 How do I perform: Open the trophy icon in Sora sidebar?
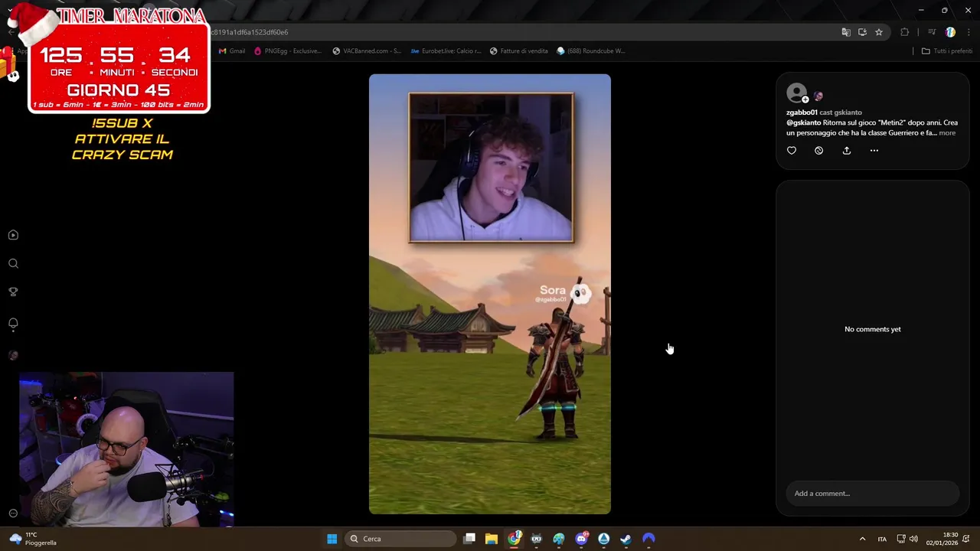pos(13,292)
